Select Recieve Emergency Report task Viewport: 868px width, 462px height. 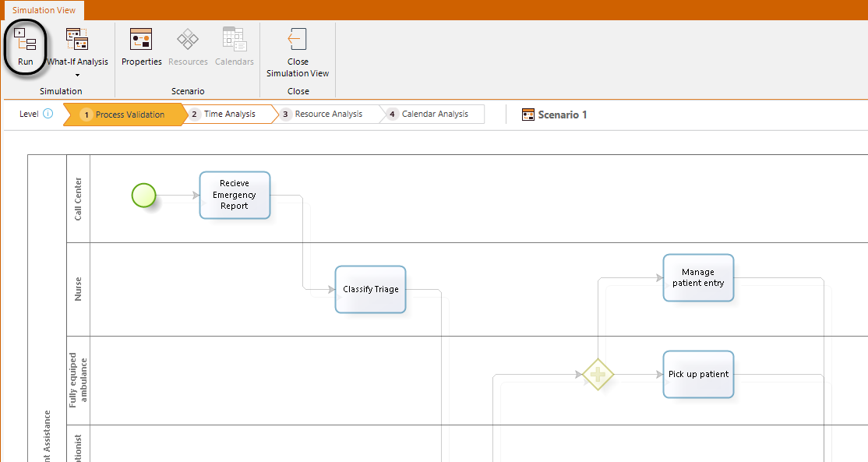(x=235, y=195)
